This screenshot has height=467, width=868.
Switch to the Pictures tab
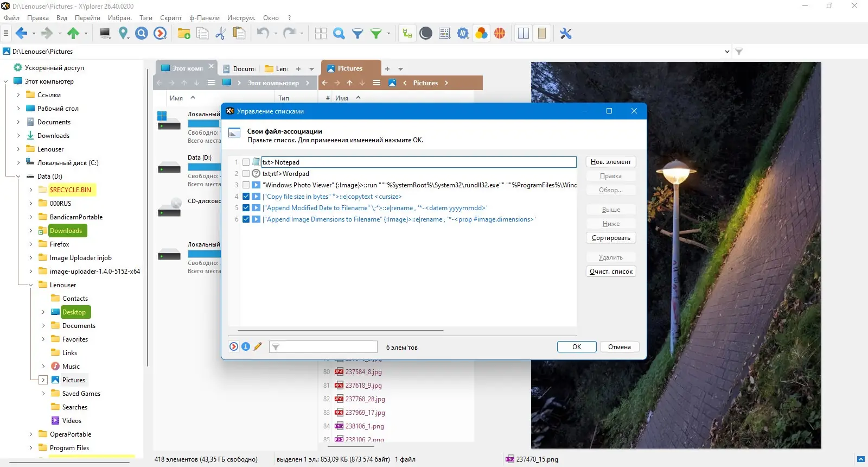(350, 68)
